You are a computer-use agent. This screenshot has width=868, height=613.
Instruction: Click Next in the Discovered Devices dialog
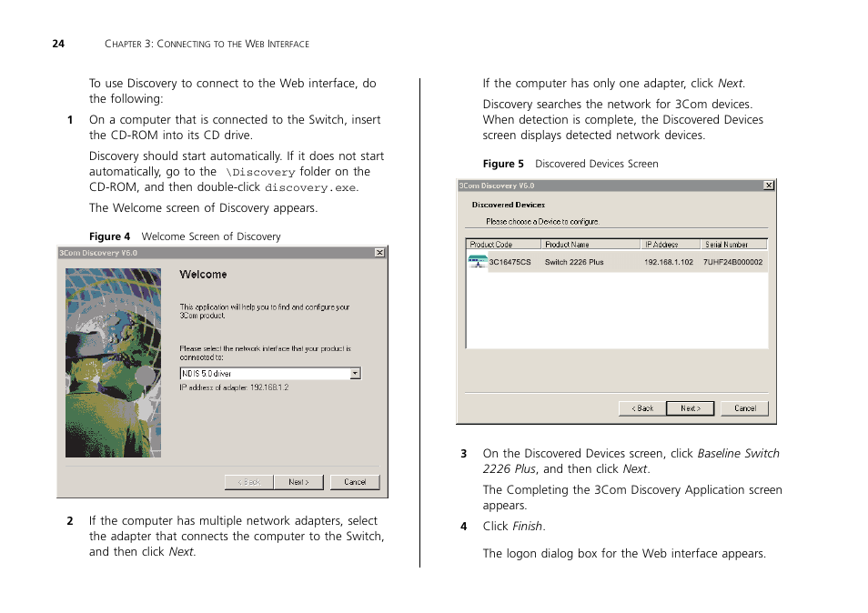691,408
